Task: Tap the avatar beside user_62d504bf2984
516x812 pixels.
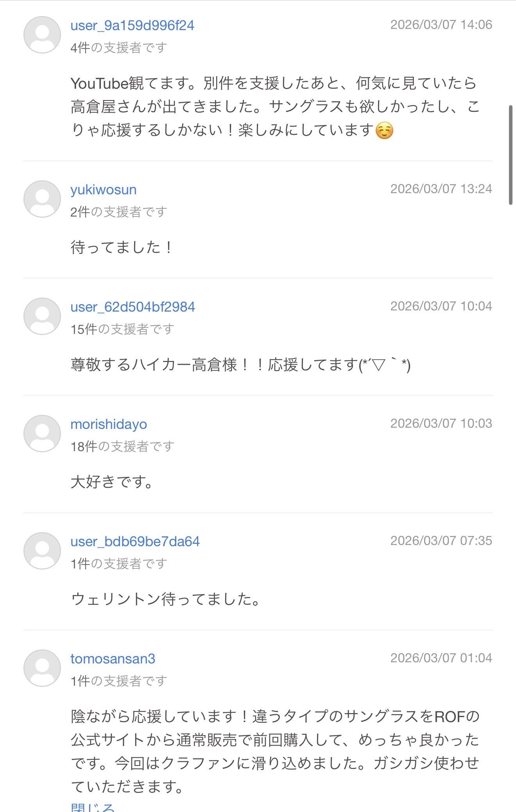Action: click(42, 316)
